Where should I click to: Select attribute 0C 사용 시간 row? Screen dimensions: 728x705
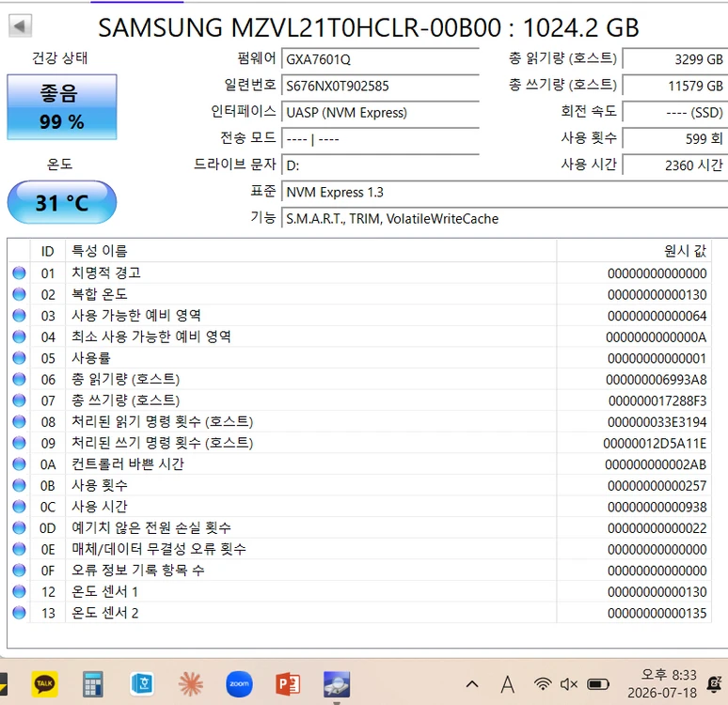point(359,507)
